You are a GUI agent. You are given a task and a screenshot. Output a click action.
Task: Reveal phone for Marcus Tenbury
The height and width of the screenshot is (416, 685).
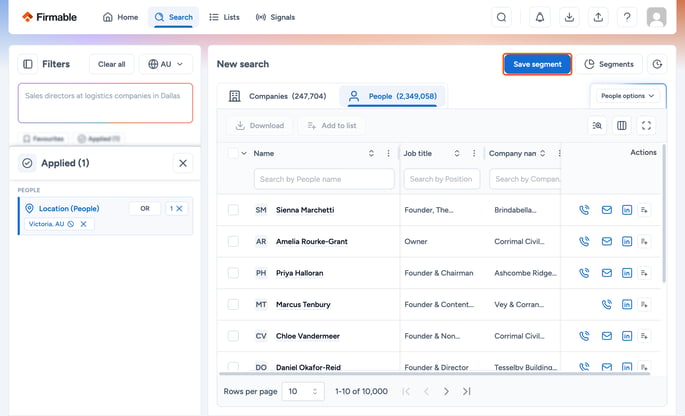pyautogui.click(x=607, y=305)
